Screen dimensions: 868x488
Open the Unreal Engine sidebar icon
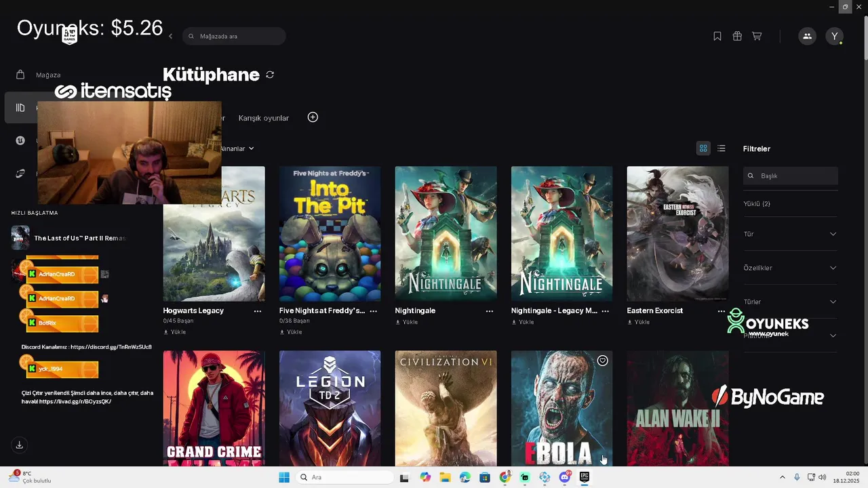click(20, 141)
